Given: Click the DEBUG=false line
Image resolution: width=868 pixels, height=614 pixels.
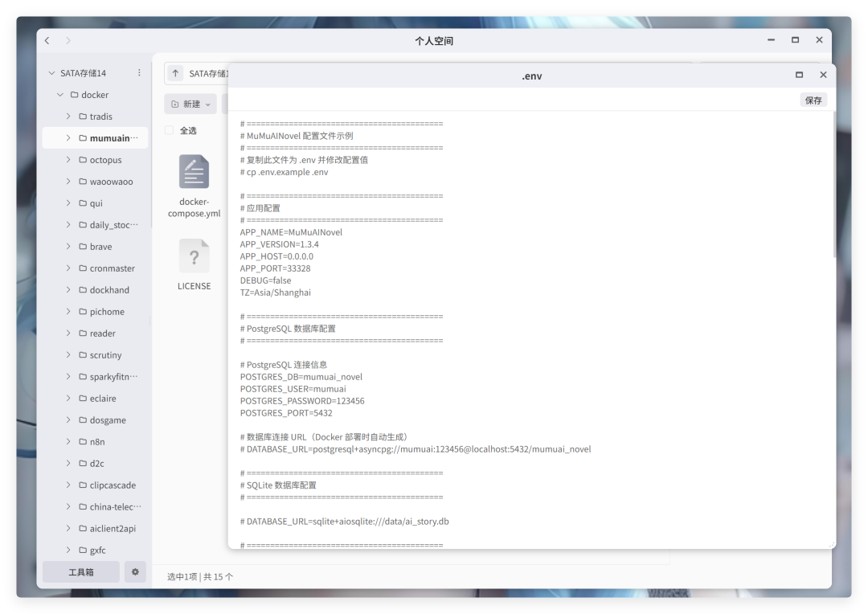Looking at the screenshot, I should tap(265, 280).
